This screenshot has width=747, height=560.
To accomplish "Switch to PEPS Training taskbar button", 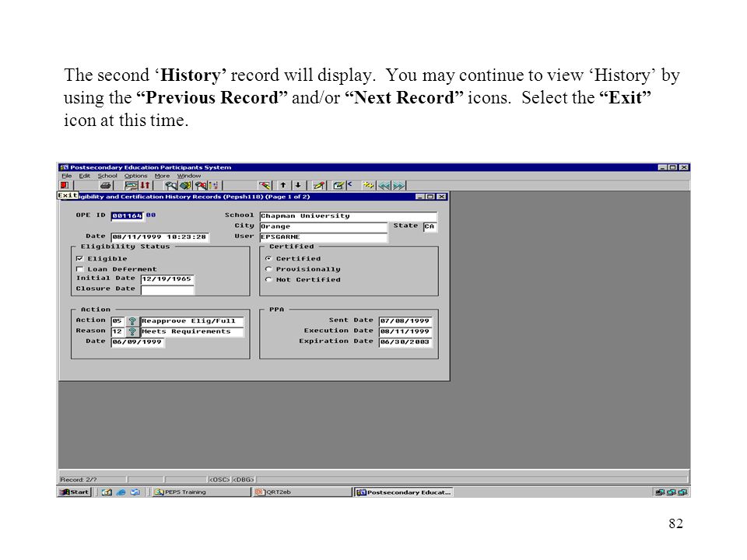I will click(x=201, y=492).
